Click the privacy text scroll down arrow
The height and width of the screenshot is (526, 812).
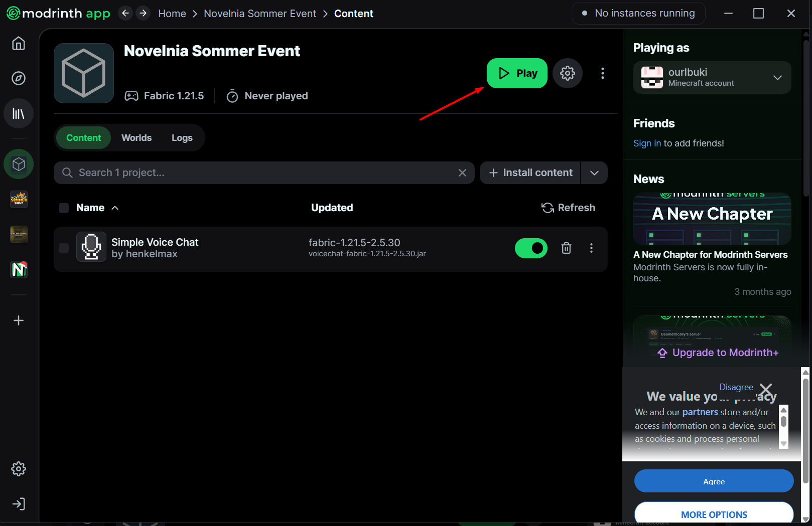tap(783, 444)
